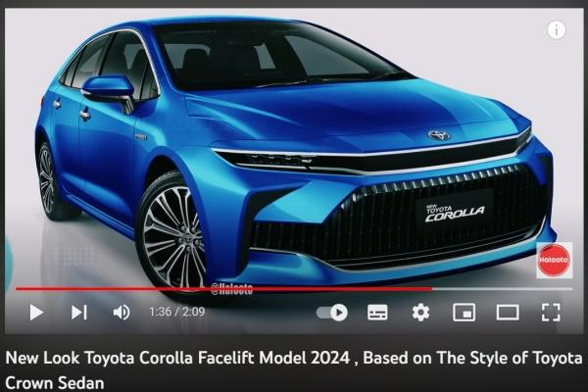Screen dimensions: 588x392
Task: Click the video title text
Action: (294, 370)
